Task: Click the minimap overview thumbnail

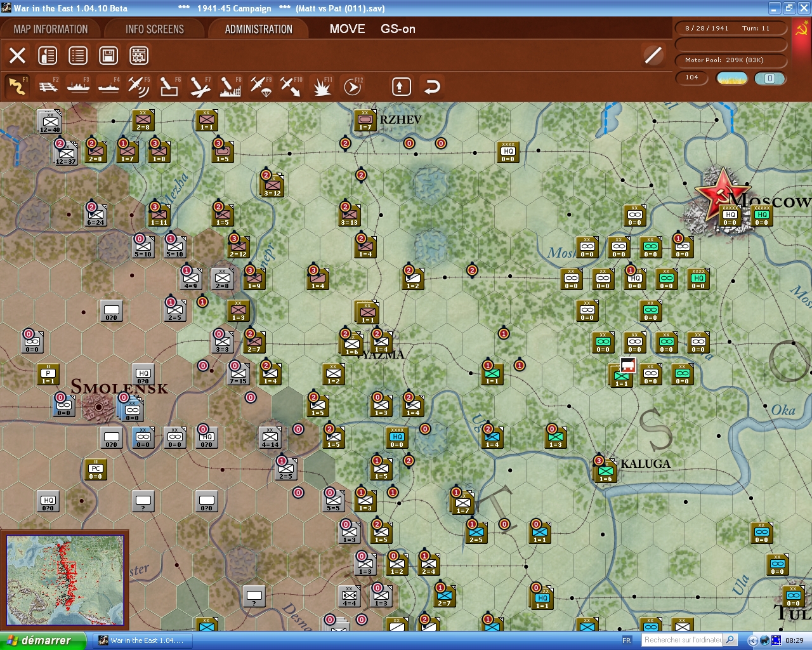Action: point(65,581)
